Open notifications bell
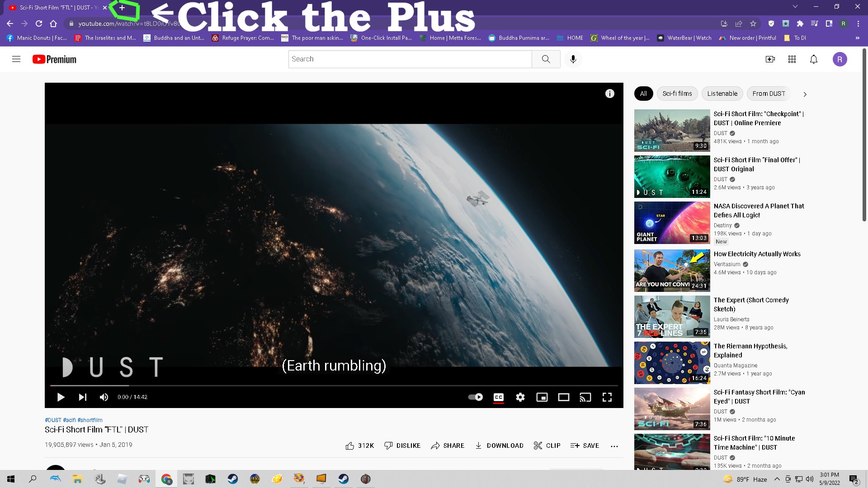Image resolution: width=868 pixels, height=488 pixels. (814, 59)
